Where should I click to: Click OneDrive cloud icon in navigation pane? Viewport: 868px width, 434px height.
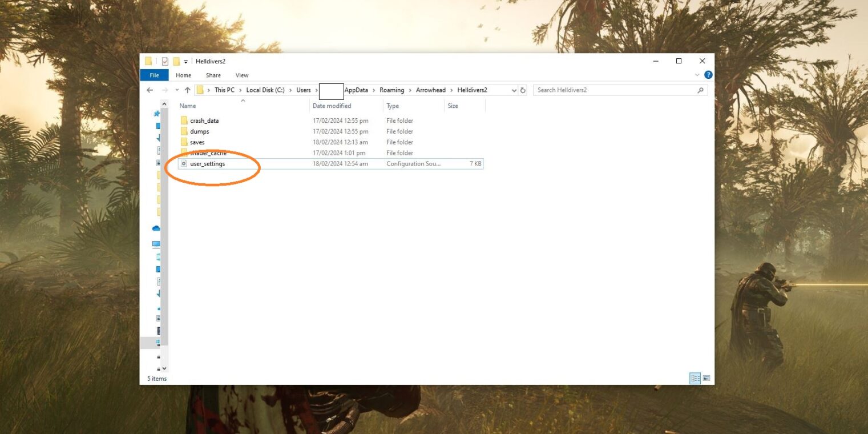tap(156, 228)
